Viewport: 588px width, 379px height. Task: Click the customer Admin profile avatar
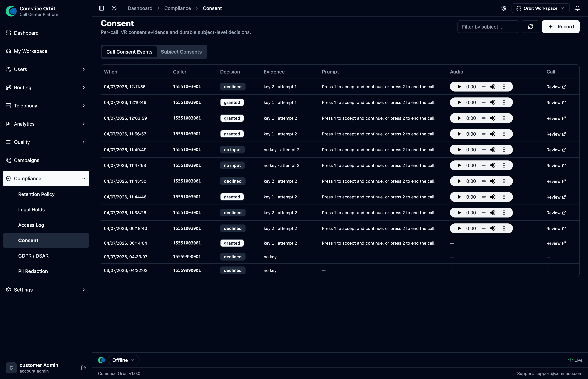11,368
